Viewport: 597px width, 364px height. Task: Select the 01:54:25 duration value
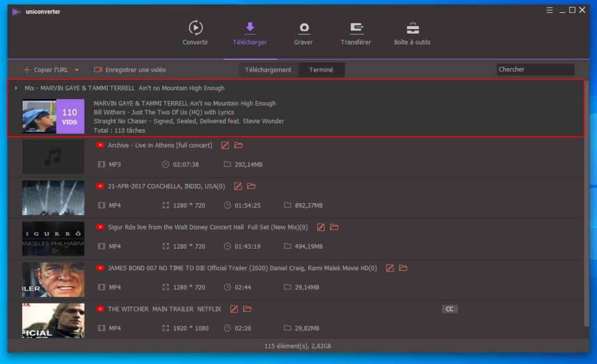(x=247, y=206)
